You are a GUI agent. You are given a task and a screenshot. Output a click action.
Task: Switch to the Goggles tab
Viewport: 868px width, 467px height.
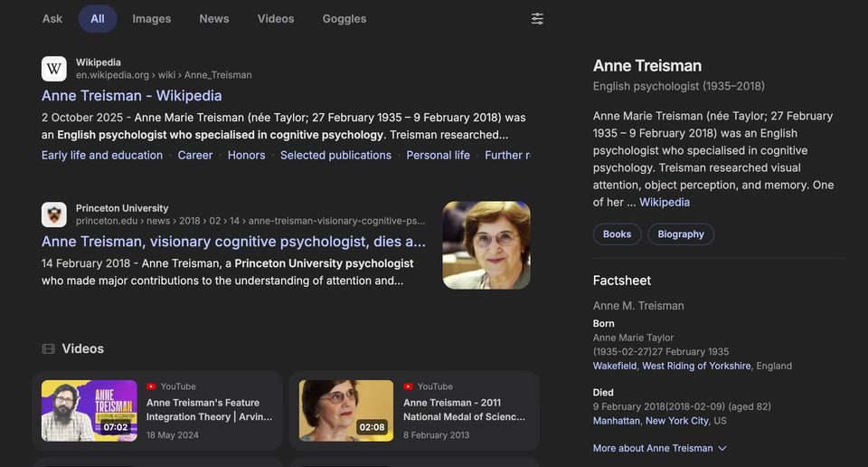coord(344,19)
